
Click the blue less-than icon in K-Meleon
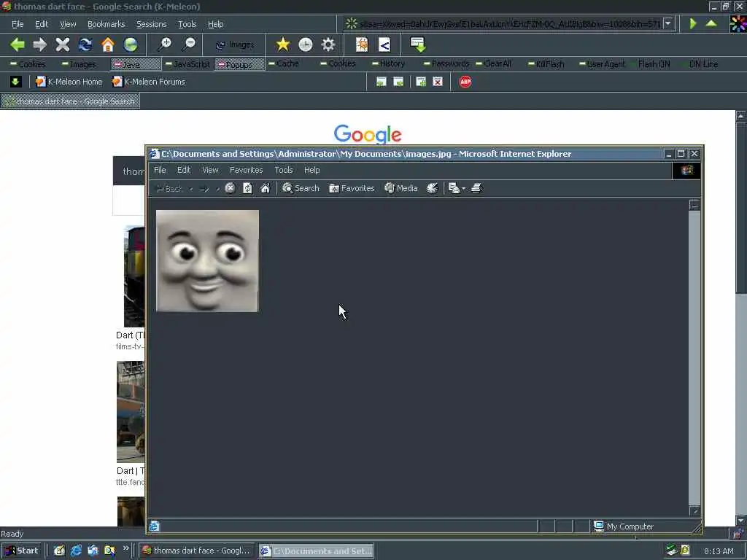point(384,44)
